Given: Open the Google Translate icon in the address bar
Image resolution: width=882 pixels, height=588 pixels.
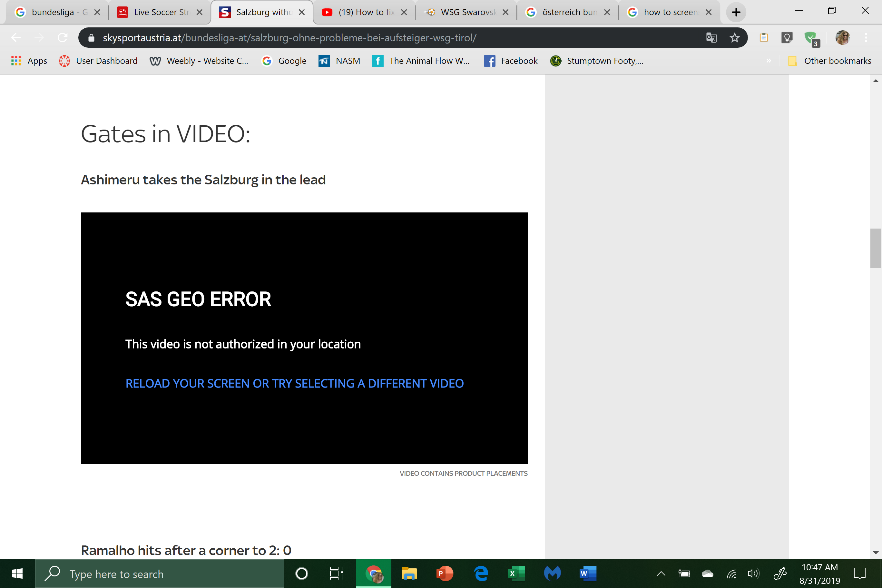Looking at the screenshot, I should (x=711, y=37).
